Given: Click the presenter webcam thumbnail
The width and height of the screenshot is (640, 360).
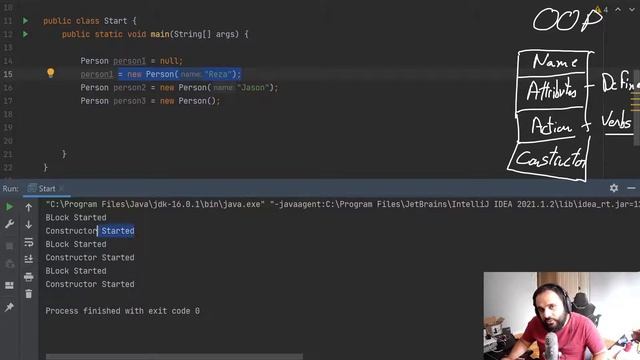Looking at the screenshot, I should [x=562, y=316].
